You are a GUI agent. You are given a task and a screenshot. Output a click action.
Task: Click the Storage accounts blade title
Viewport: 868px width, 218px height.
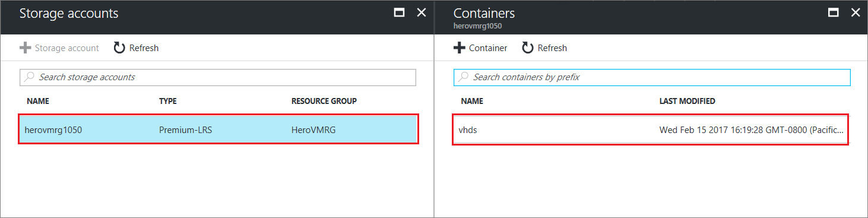pos(69,13)
